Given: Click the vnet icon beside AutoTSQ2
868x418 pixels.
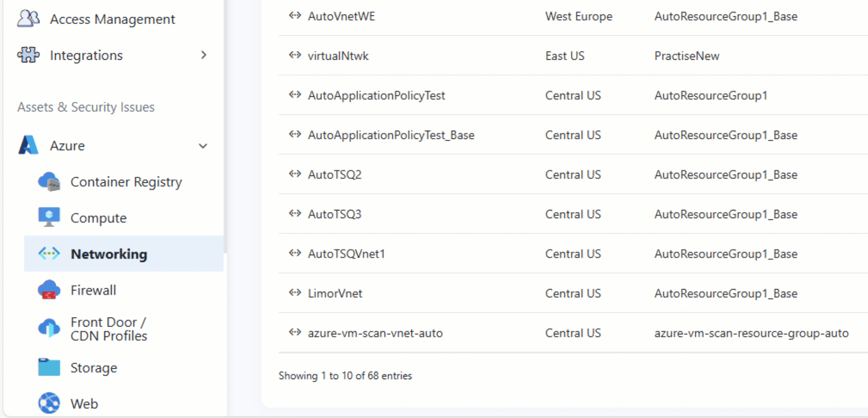Looking at the screenshot, I should 295,174.
